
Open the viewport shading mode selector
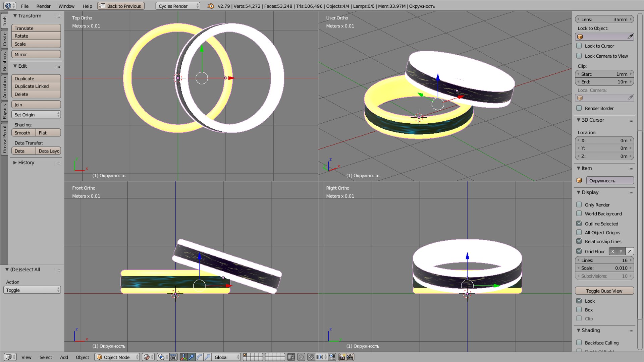point(148,357)
